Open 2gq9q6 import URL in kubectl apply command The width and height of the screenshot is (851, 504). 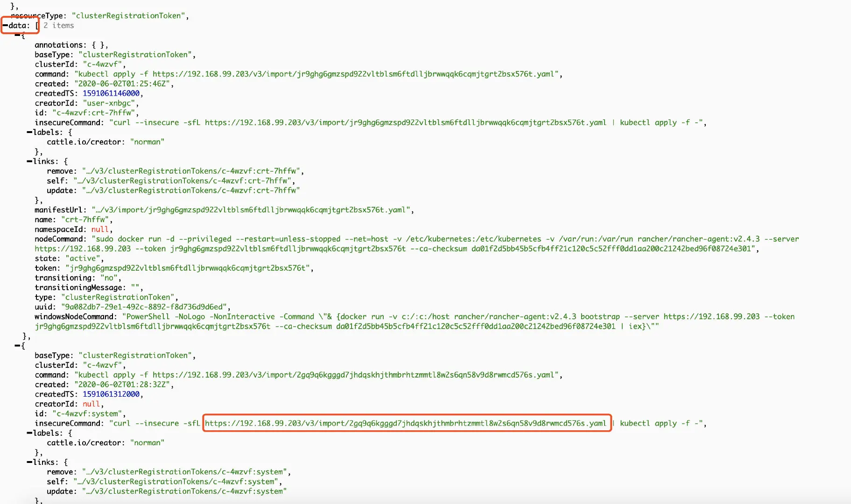point(353,375)
